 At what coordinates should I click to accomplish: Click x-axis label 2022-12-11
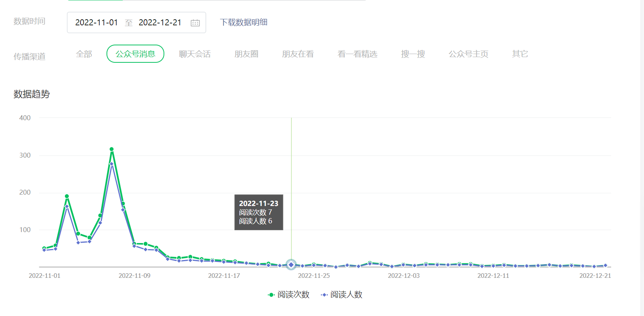click(493, 276)
